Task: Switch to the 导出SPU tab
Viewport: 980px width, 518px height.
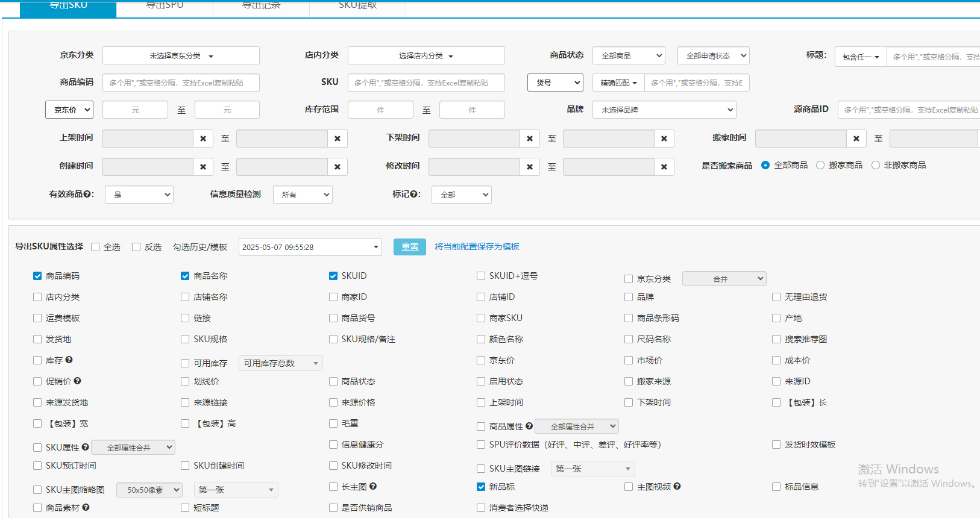Action: (x=165, y=7)
